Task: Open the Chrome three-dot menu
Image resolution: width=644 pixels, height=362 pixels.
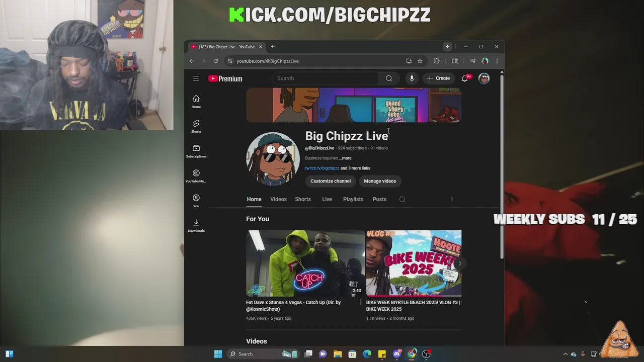Action: point(497,61)
